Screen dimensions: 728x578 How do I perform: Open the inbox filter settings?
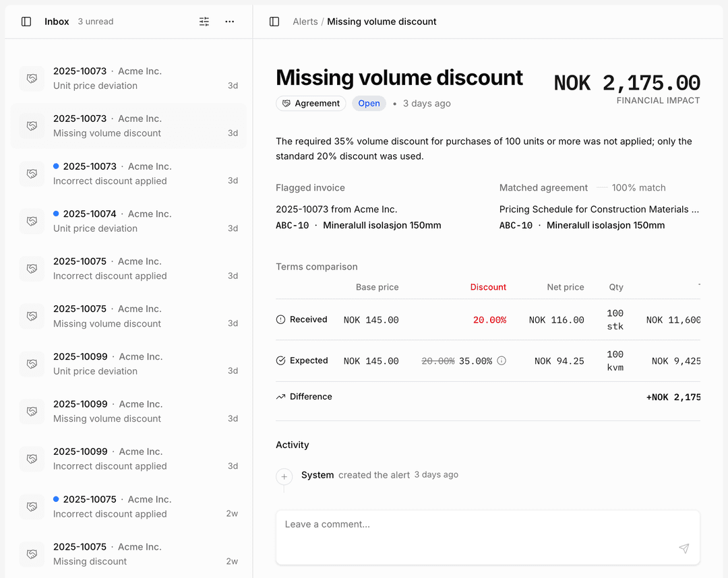pyautogui.click(x=204, y=22)
